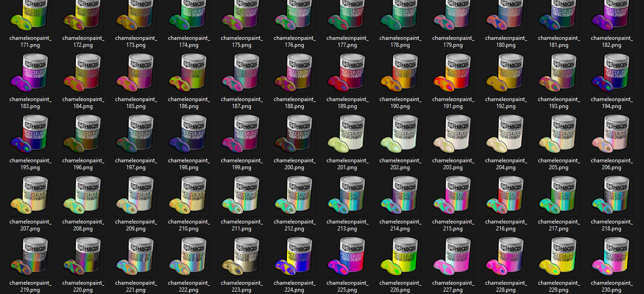This screenshot has width=644, height=294.
Task: Select the chameleonpaint_216.png name label
Action: (506, 225)
